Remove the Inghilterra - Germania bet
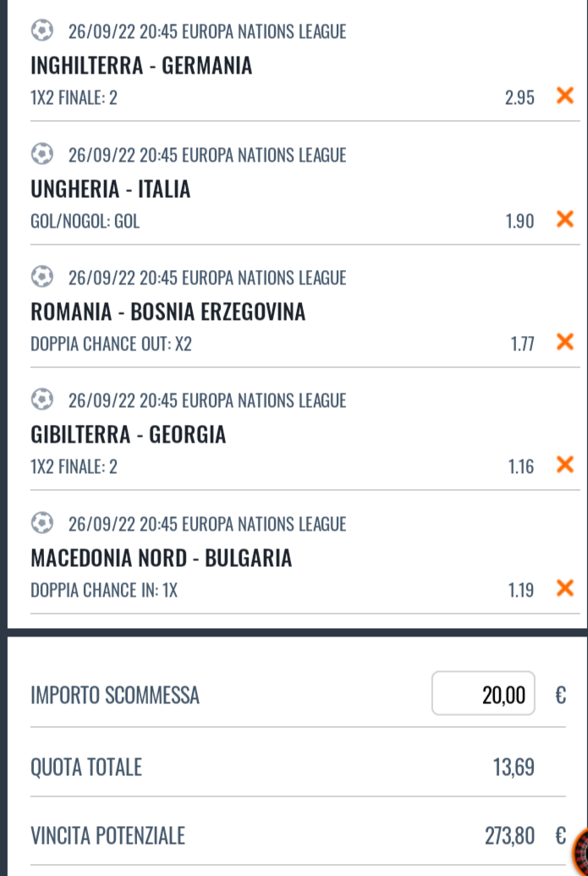Image resolution: width=588 pixels, height=876 pixels. click(x=564, y=96)
